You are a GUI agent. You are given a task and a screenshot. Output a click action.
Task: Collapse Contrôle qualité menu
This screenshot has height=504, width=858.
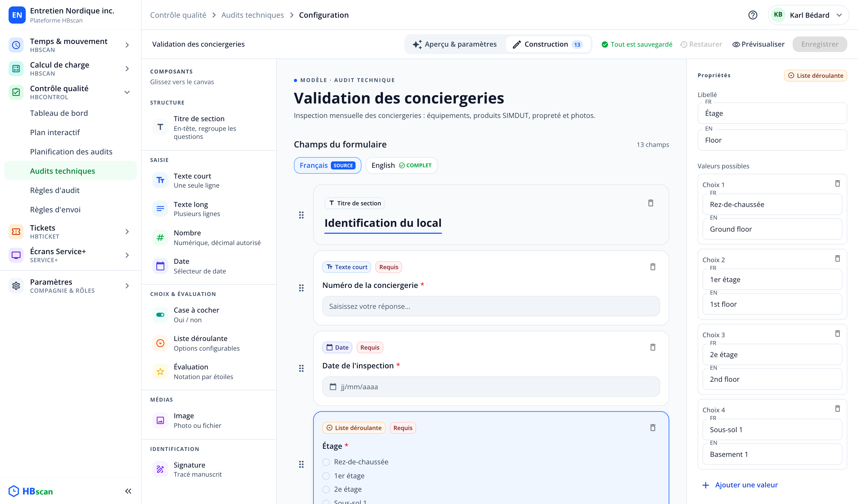pyautogui.click(x=127, y=92)
